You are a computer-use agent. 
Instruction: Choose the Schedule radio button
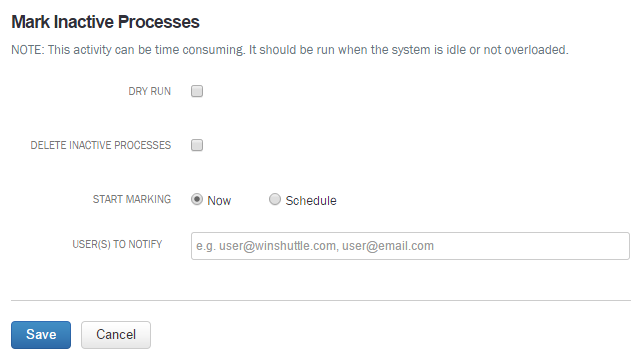(x=275, y=199)
